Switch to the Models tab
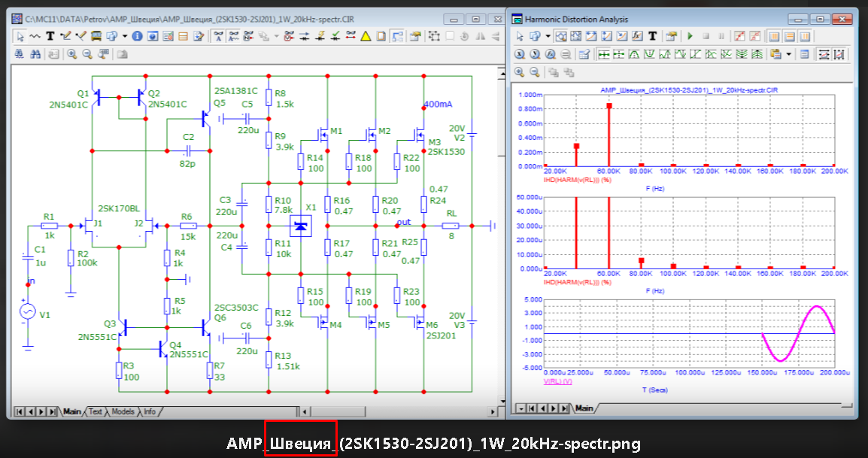The height and width of the screenshot is (458, 868). click(123, 411)
